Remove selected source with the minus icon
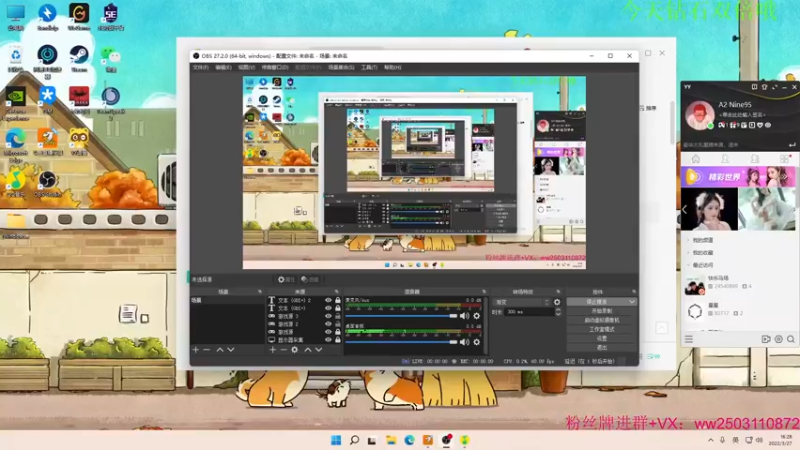800x450 pixels. (x=284, y=349)
